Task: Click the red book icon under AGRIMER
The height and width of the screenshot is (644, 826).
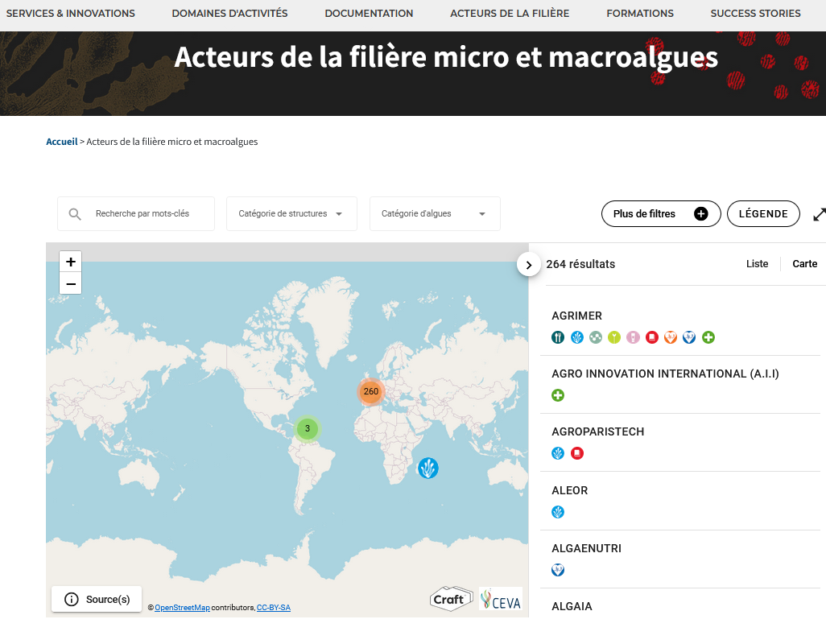Action: click(x=652, y=337)
